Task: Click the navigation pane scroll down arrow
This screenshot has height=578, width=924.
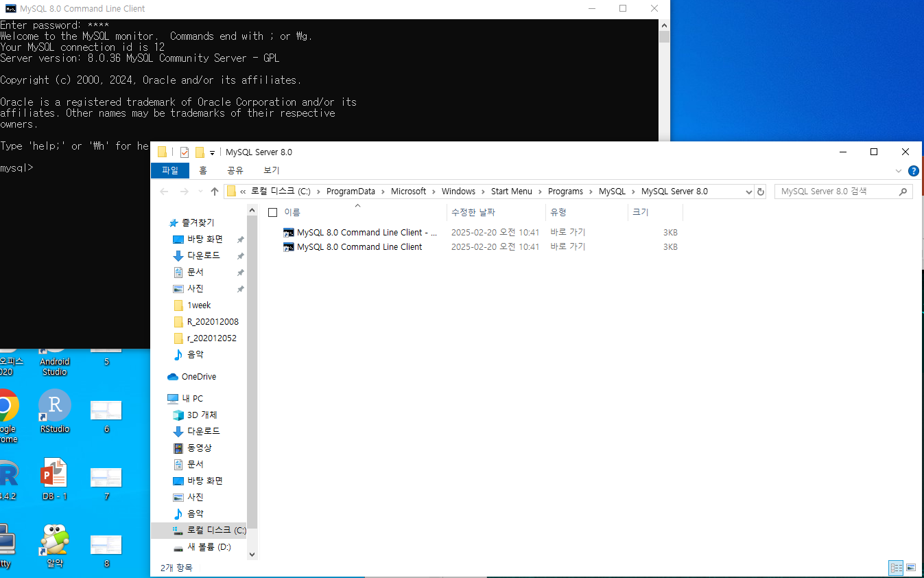Action: click(x=252, y=554)
